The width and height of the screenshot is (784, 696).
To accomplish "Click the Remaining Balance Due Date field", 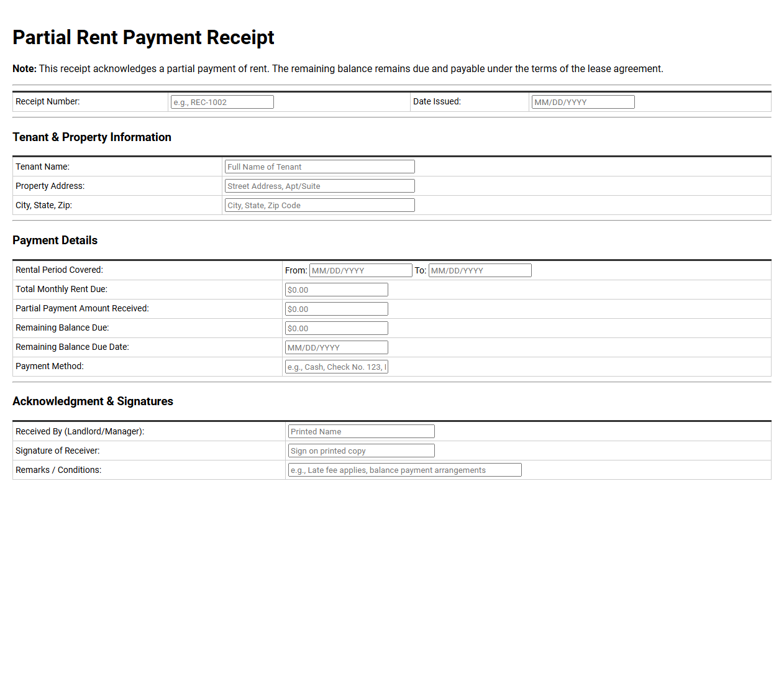I will coord(337,347).
